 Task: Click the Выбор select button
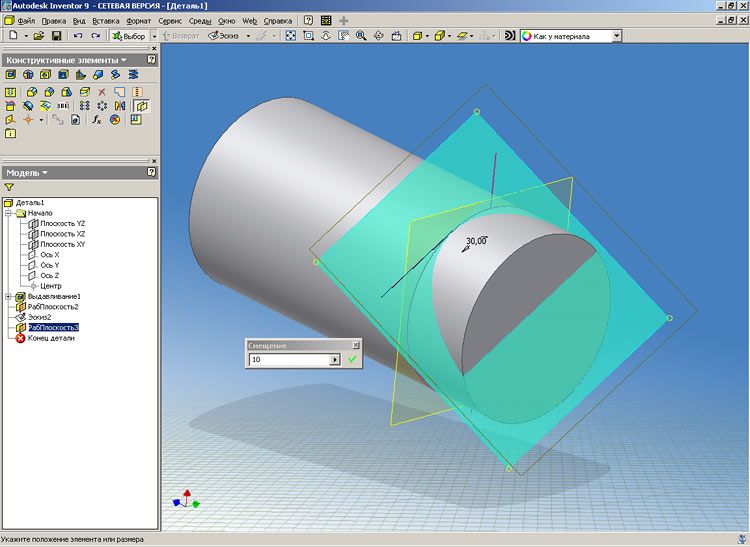(129, 36)
